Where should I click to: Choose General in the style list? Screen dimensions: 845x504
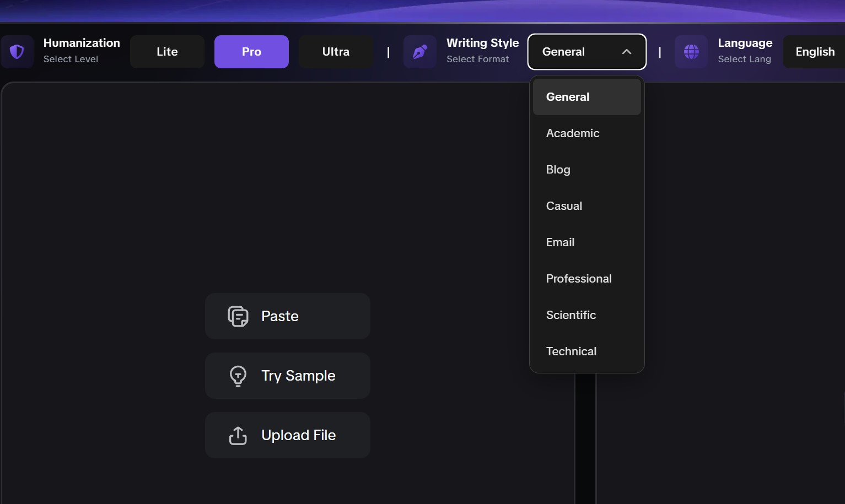coord(586,97)
